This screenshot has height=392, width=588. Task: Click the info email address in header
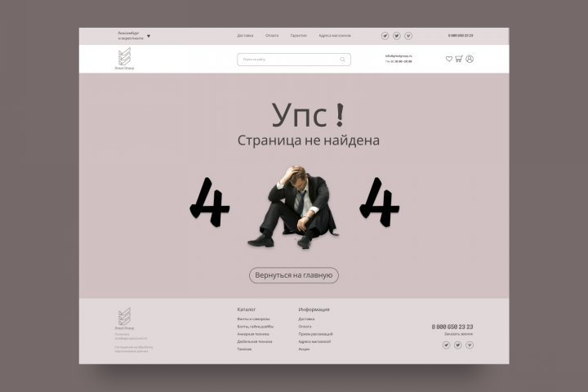pyautogui.click(x=399, y=56)
